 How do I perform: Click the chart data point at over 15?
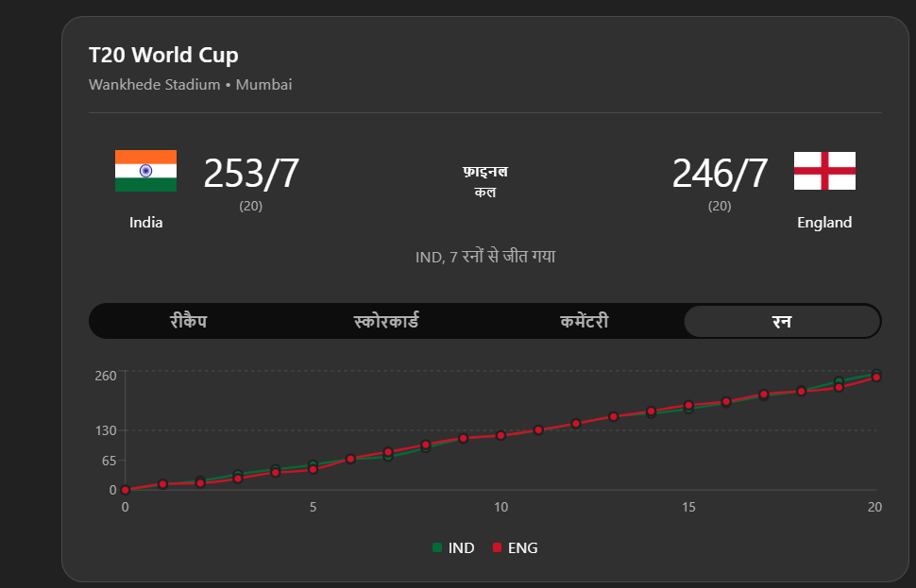(688, 406)
